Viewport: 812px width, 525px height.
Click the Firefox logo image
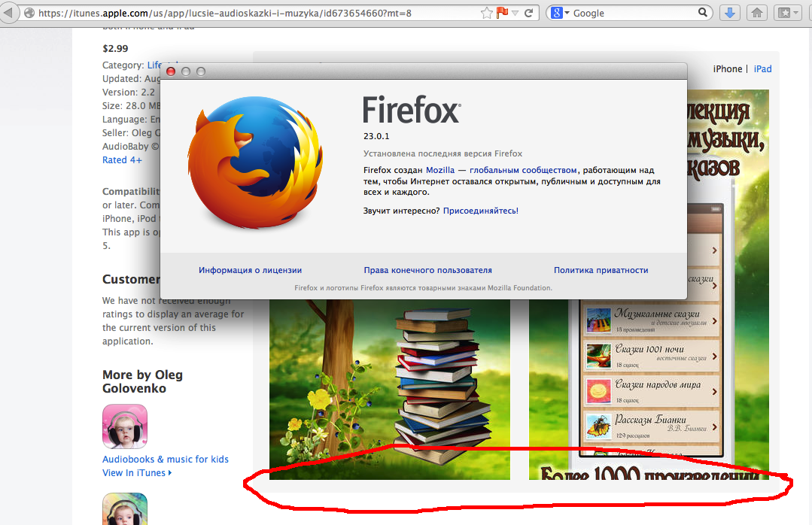click(x=255, y=162)
